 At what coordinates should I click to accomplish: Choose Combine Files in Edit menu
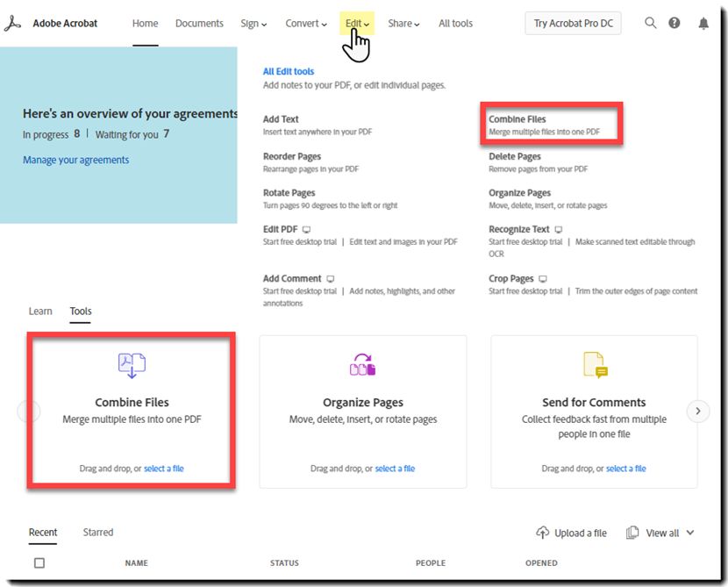point(517,119)
